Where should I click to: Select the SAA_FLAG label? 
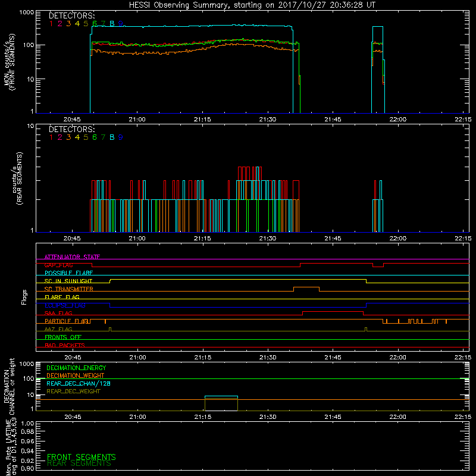pos(58,313)
